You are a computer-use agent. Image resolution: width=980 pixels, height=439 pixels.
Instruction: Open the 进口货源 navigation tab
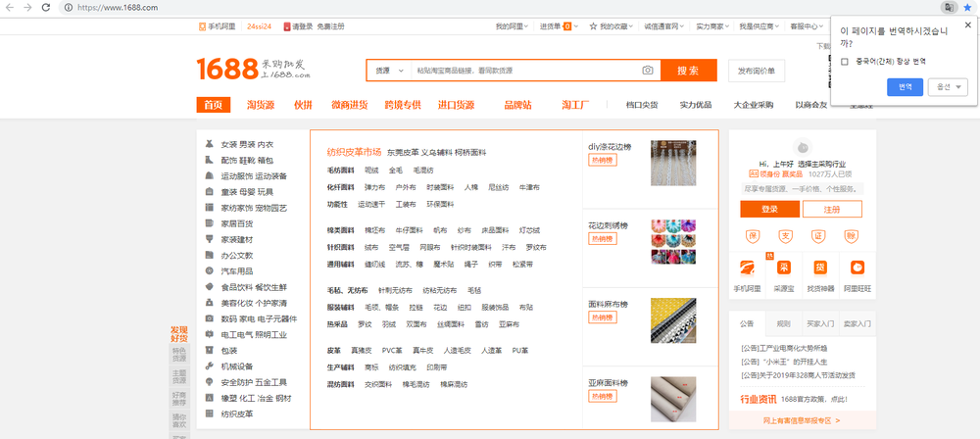(x=456, y=105)
